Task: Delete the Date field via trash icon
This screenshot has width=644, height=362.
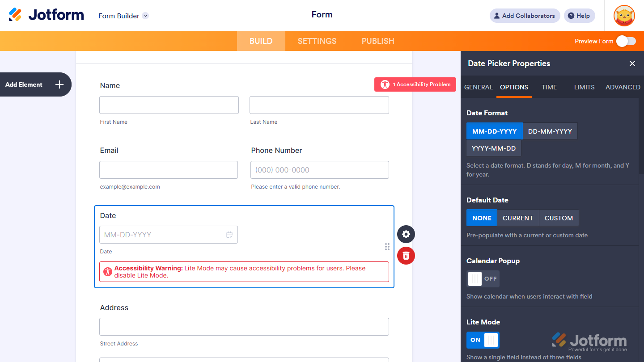Action: (x=406, y=256)
